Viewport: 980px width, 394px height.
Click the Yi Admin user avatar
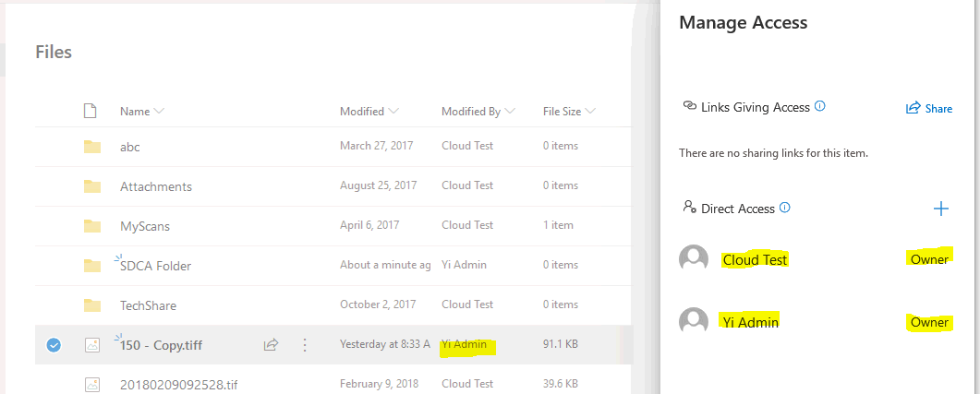pos(694,322)
